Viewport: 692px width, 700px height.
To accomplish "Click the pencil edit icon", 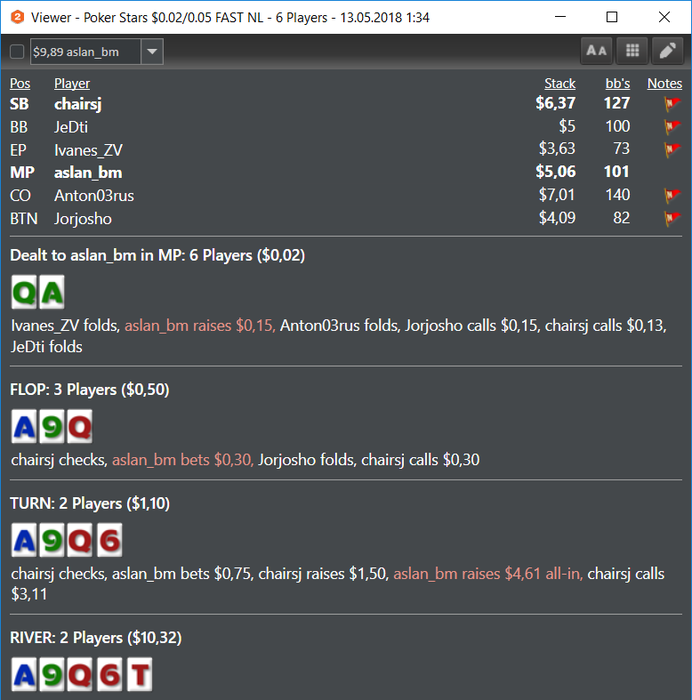I will coord(667,51).
